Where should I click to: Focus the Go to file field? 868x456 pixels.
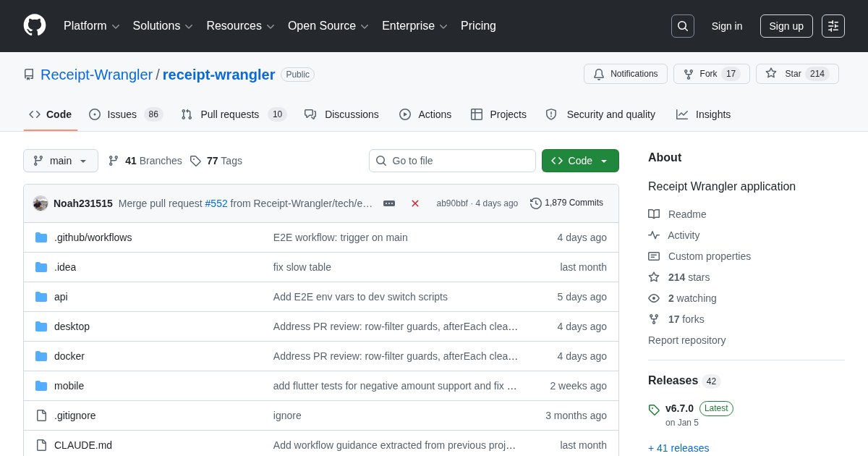[x=452, y=161]
